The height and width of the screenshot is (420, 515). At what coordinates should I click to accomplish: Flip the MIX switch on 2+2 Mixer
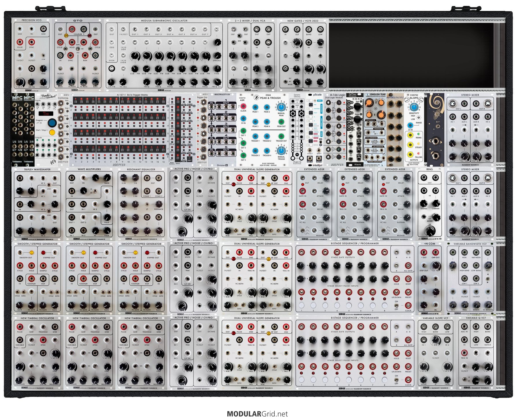239,36
